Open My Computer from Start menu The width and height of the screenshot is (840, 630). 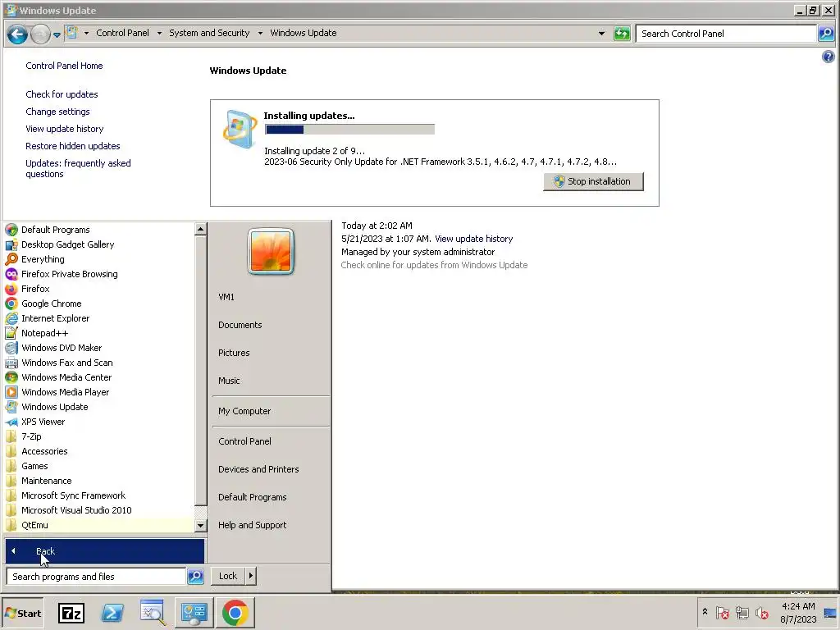point(244,412)
